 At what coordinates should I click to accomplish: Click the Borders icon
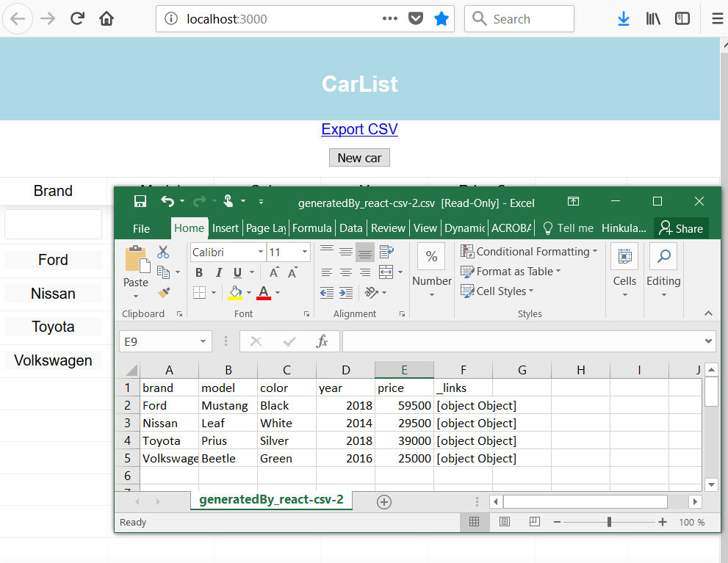199,292
